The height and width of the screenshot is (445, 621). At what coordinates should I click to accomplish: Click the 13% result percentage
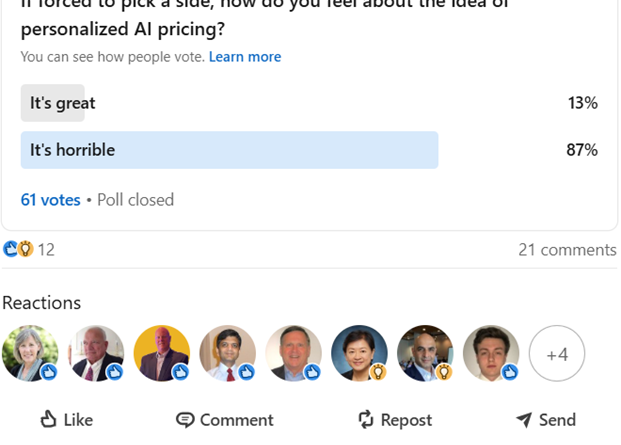pyautogui.click(x=581, y=103)
